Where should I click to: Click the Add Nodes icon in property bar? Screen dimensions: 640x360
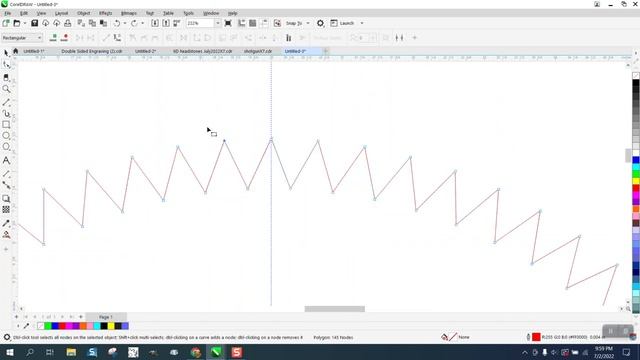click(x=53, y=38)
